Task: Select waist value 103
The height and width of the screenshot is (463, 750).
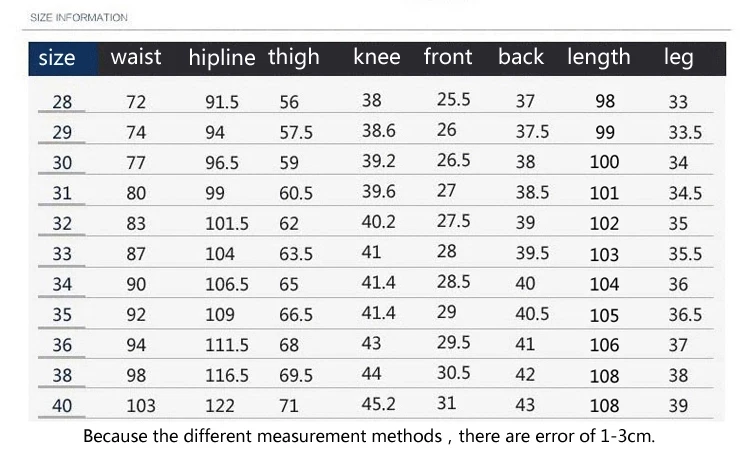Action: tap(141, 406)
